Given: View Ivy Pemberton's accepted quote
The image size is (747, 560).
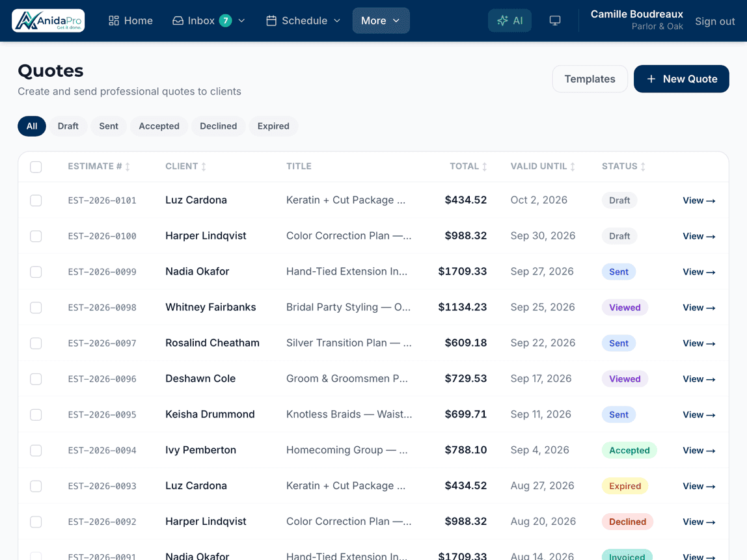Looking at the screenshot, I should 699,451.
